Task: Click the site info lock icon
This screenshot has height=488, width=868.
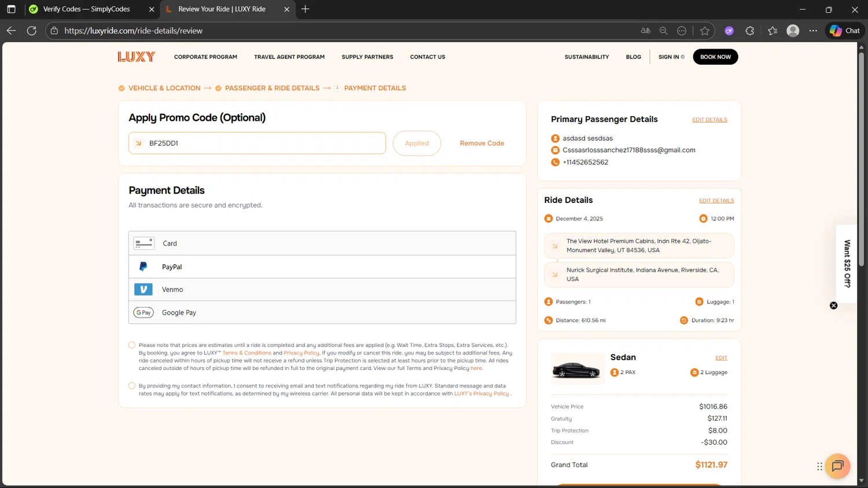Action: tap(54, 31)
